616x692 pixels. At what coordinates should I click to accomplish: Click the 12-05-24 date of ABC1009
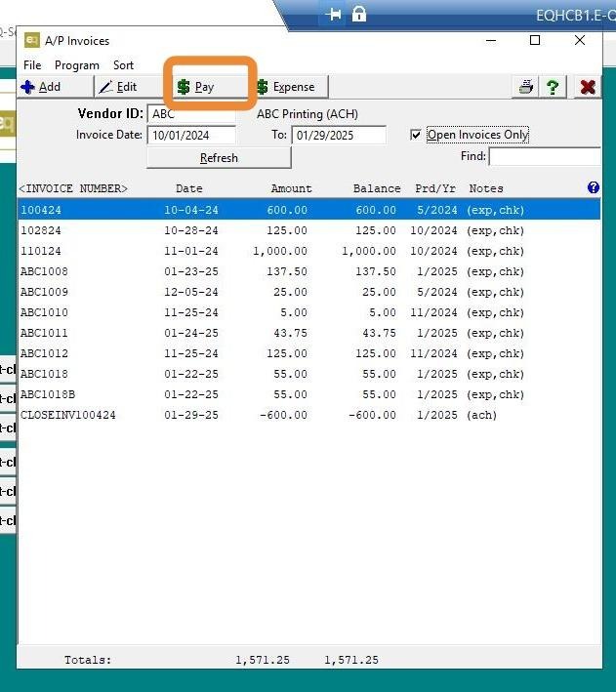point(191,292)
